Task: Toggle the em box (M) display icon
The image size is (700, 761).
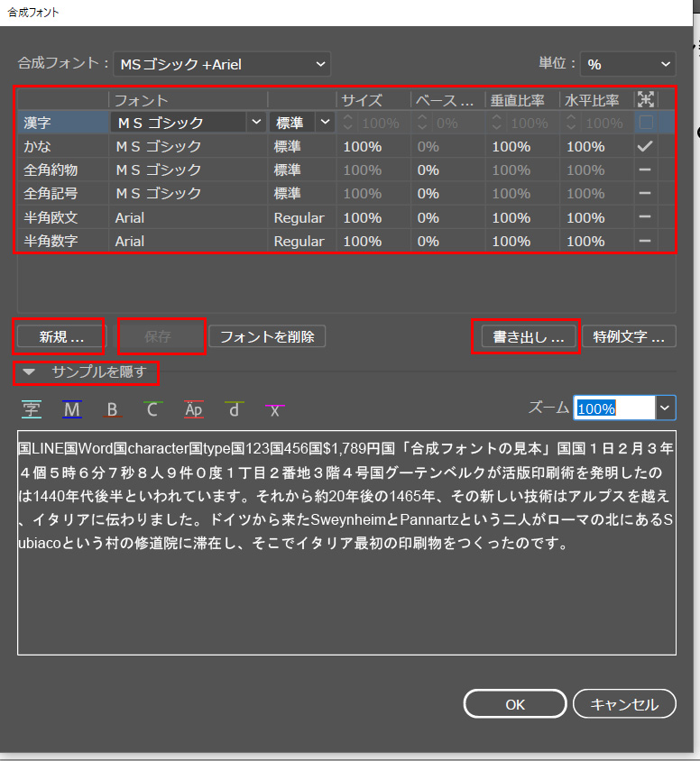Action: tap(72, 409)
